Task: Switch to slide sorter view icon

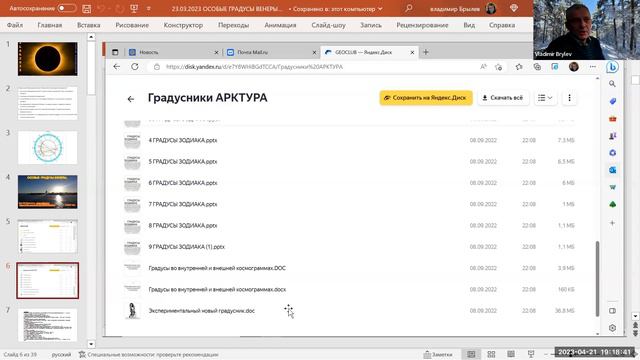Action: click(491, 354)
